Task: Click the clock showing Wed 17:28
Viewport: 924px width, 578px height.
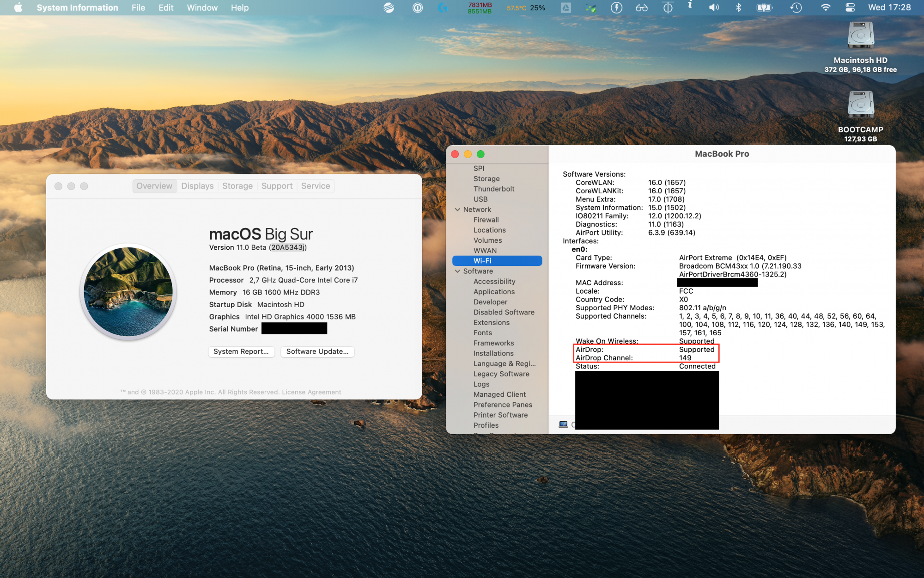Action: 889,7
